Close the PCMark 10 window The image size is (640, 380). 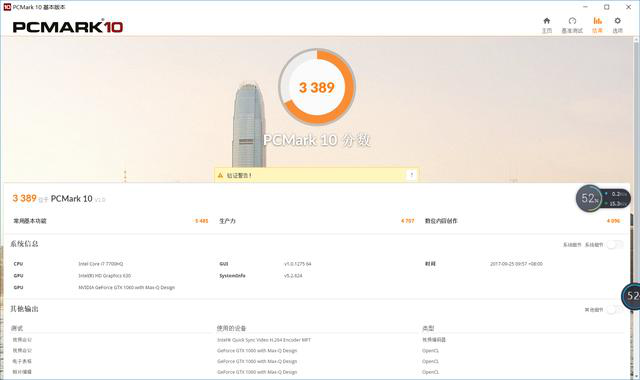(x=629, y=7)
